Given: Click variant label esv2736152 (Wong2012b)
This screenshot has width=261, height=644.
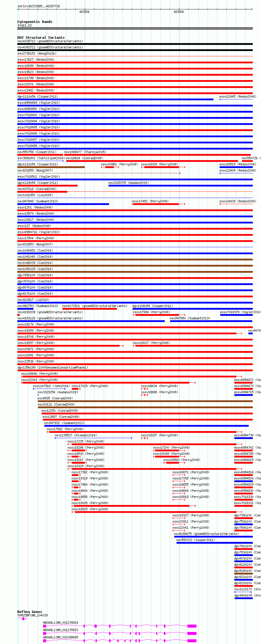Looking at the screenshot, I should pos(37,53).
